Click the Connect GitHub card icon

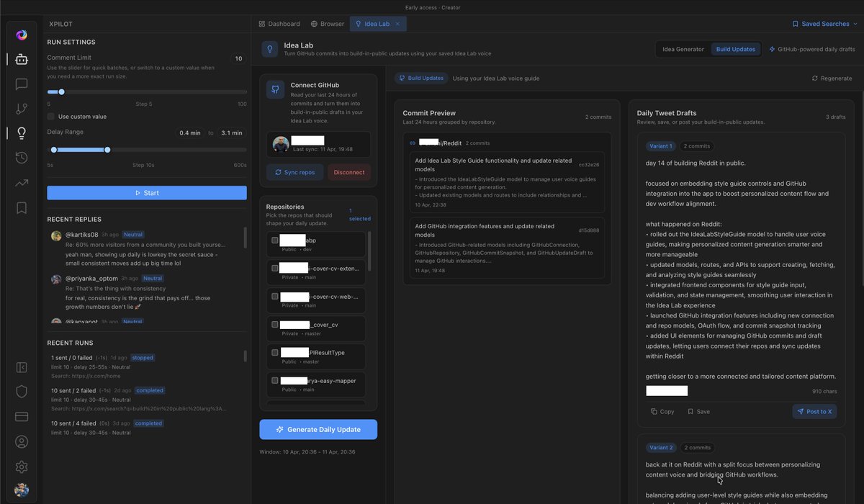click(275, 89)
